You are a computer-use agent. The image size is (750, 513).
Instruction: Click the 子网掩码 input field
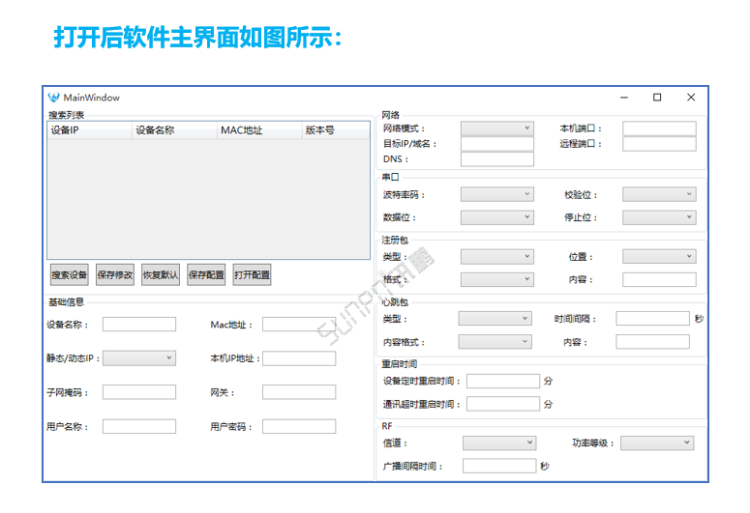pos(139,393)
